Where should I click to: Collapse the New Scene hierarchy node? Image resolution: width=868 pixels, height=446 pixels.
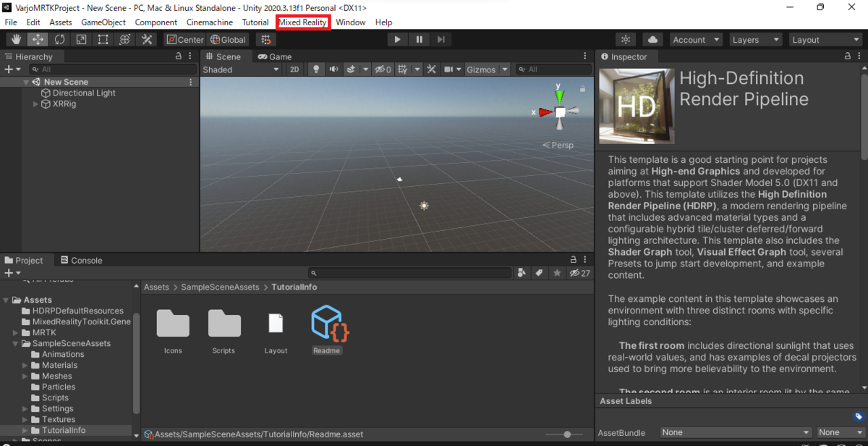click(x=26, y=82)
